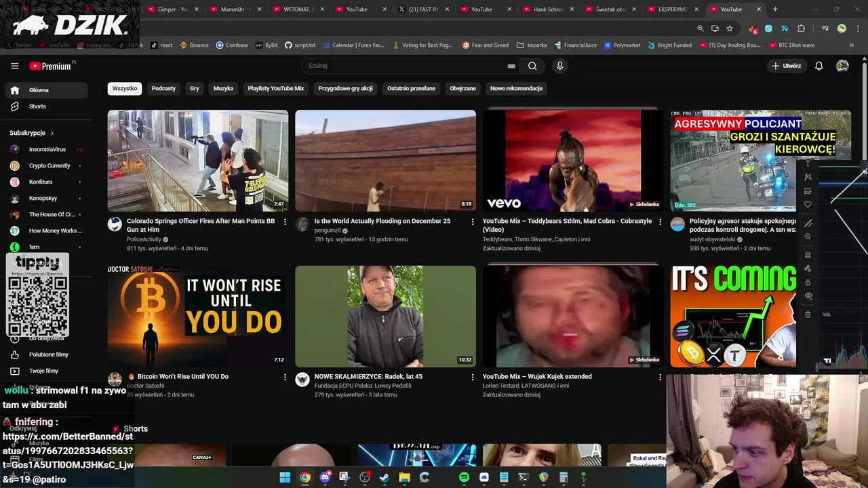Select the Wszystko filter chip
868x488 pixels.
tap(125, 88)
